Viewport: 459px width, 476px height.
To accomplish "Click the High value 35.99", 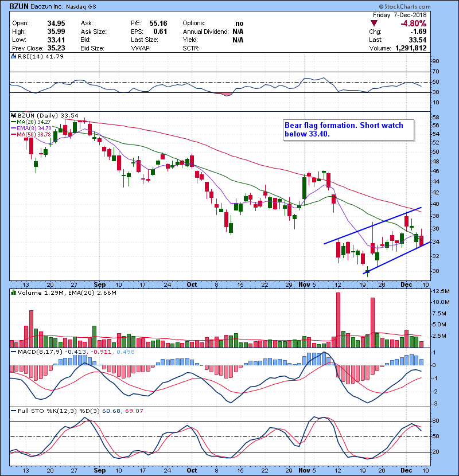I will (x=56, y=32).
